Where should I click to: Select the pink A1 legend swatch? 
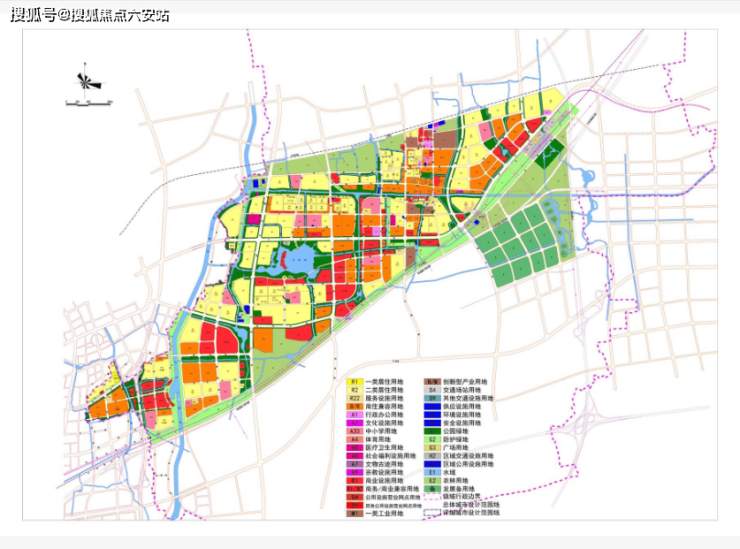point(354,414)
